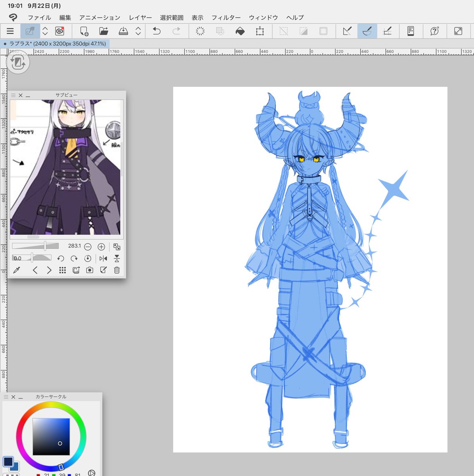Toggle the quick access pen-tablet icon
Screen dimensions: 474x476
tap(30, 31)
